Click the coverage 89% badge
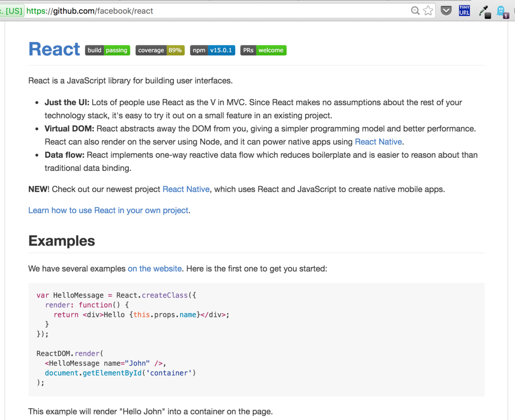The height and width of the screenshot is (420, 515). pyautogui.click(x=160, y=50)
